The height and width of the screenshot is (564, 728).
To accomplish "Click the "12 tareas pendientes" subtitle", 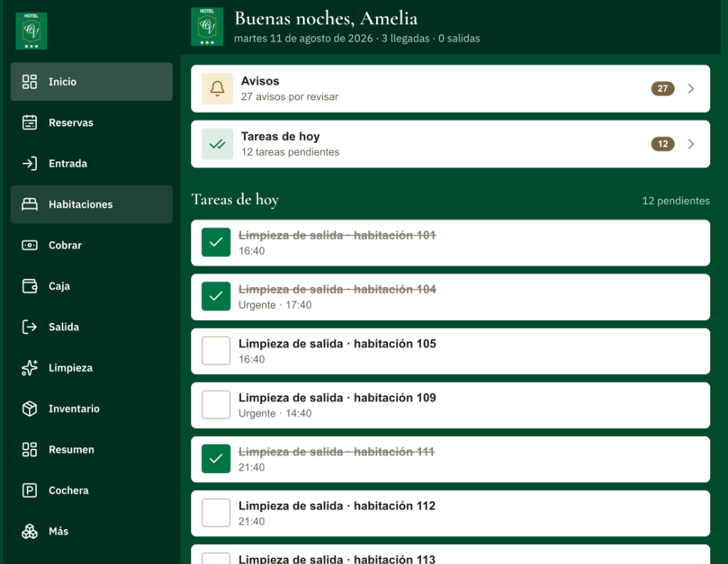I will (290, 152).
